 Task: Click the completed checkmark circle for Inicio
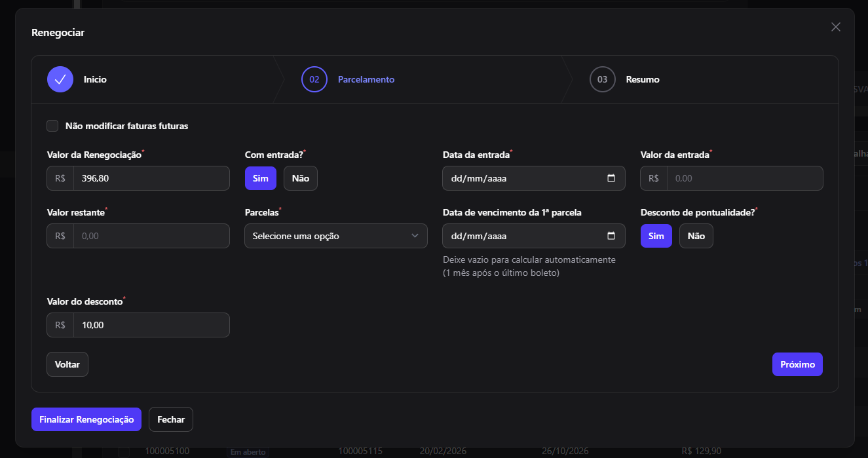click(x=60, y=79)
